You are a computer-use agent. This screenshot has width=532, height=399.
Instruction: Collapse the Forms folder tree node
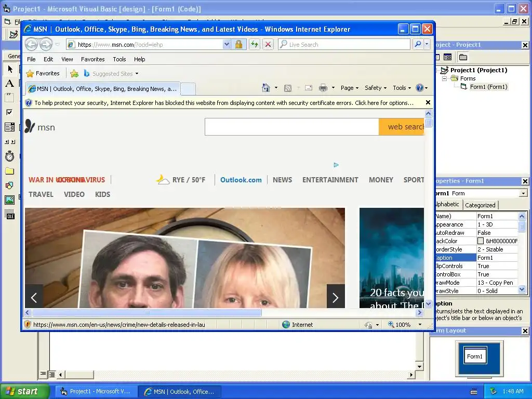(x=445, y=79)
